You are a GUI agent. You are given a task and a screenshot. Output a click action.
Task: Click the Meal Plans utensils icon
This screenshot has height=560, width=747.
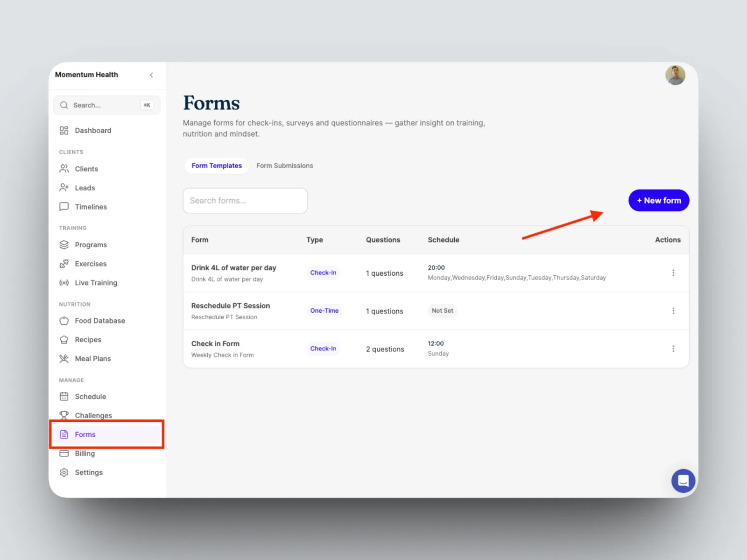pyautogui.click(x=64, y=358)
